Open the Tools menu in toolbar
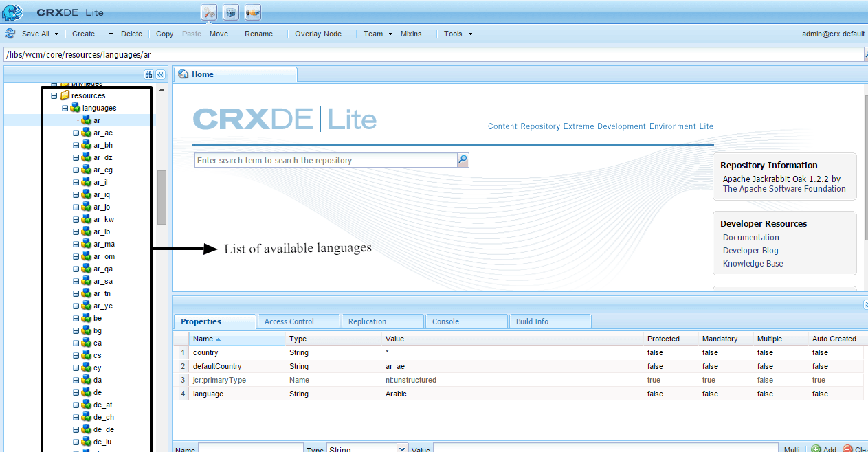 pyautogui.click(x=458, y=34)
